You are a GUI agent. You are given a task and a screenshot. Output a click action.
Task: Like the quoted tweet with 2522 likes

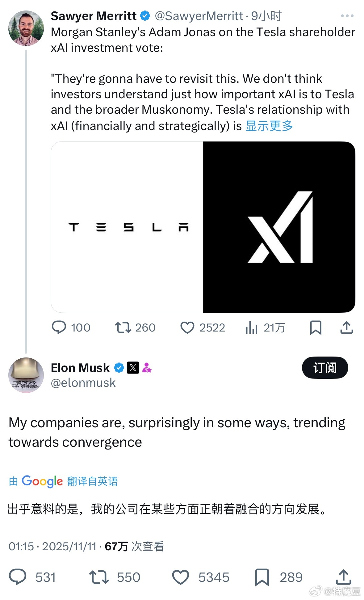tap(187, 327)
